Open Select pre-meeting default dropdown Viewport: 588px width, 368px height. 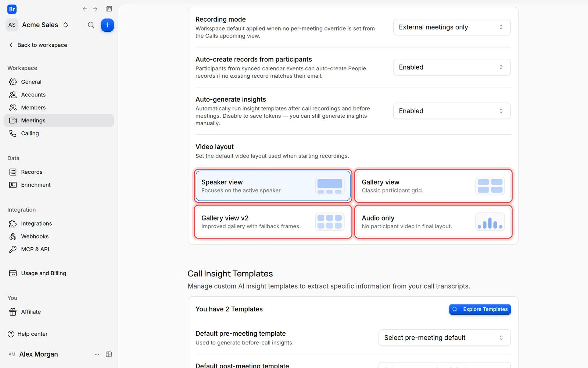point(444,338)
